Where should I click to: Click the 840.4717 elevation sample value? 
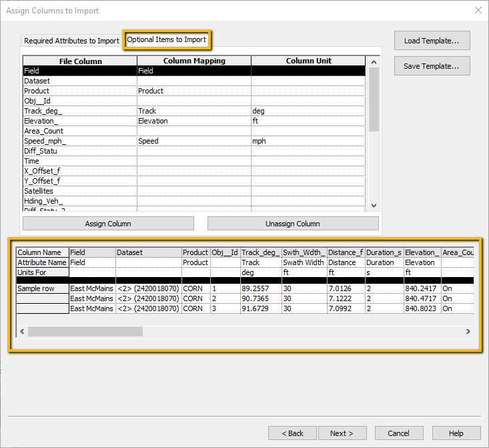(422, 298)
